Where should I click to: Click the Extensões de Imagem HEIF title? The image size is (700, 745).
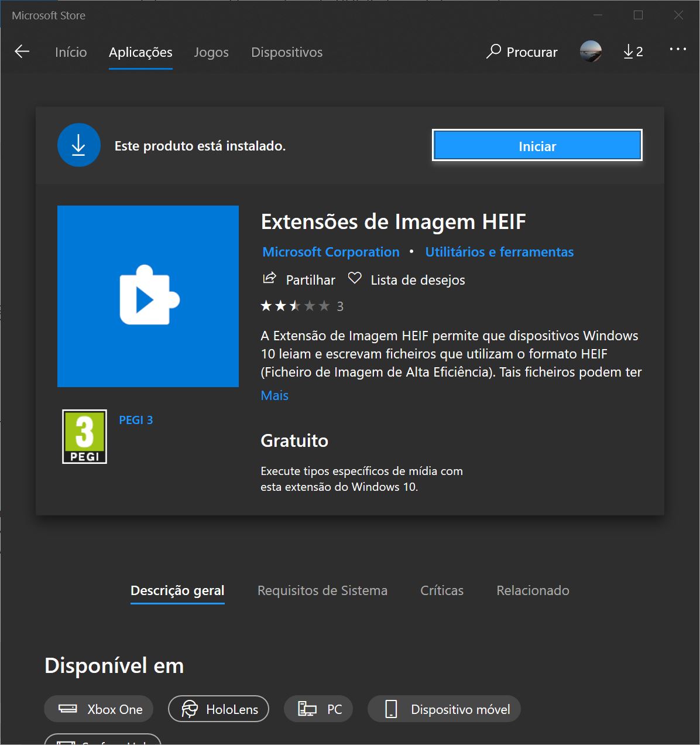393,222
